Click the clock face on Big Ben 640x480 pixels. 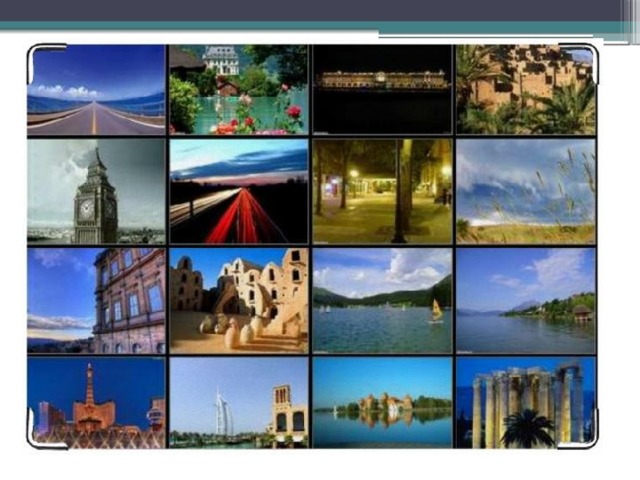[x=86, y=209]
